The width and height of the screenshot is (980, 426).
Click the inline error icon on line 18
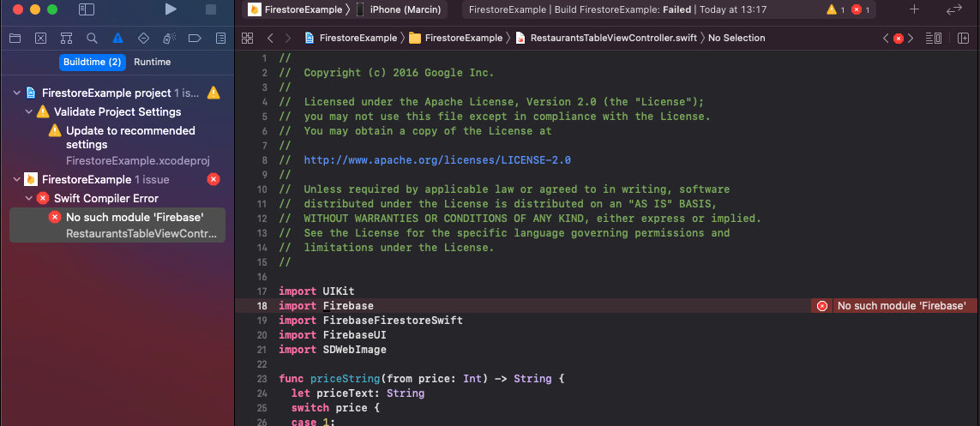822,305
